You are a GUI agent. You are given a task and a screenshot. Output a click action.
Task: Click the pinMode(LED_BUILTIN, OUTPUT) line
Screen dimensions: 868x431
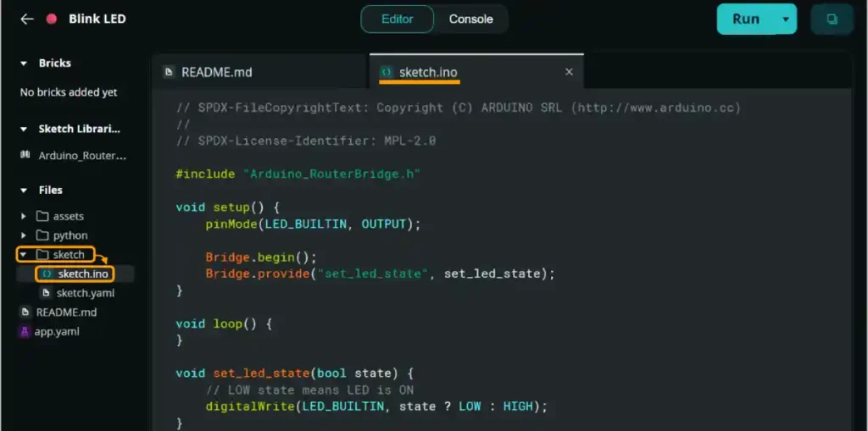pyautogui.click(x=314, y=224)
